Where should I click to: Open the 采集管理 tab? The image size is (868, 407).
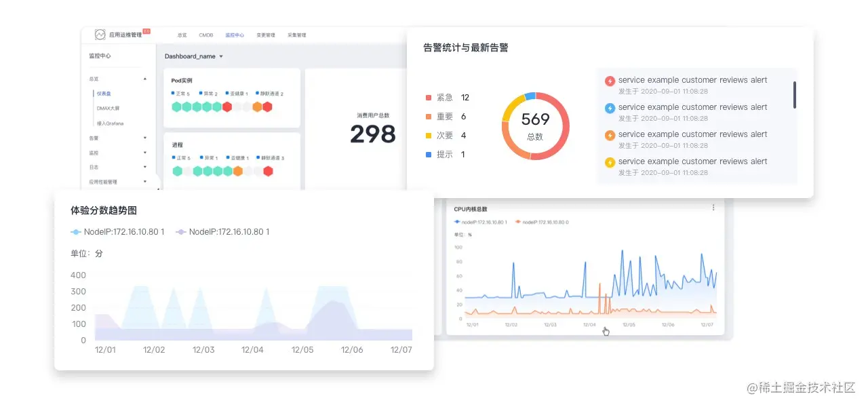coord(297,35)
